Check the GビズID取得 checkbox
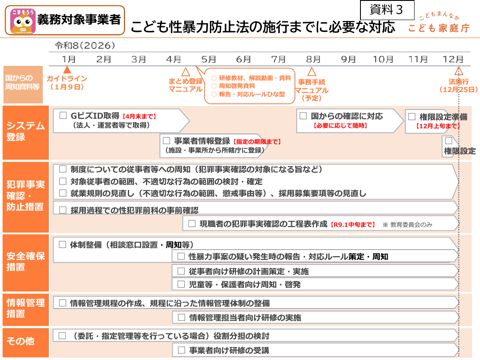Screen dimensions: 480x360 coord(63,115)
